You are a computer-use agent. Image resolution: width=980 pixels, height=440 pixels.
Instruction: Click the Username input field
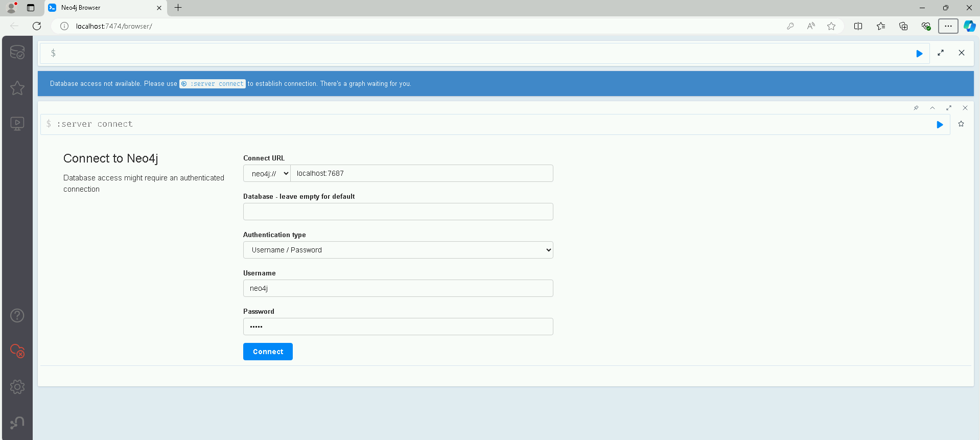(x=398, y=288)
